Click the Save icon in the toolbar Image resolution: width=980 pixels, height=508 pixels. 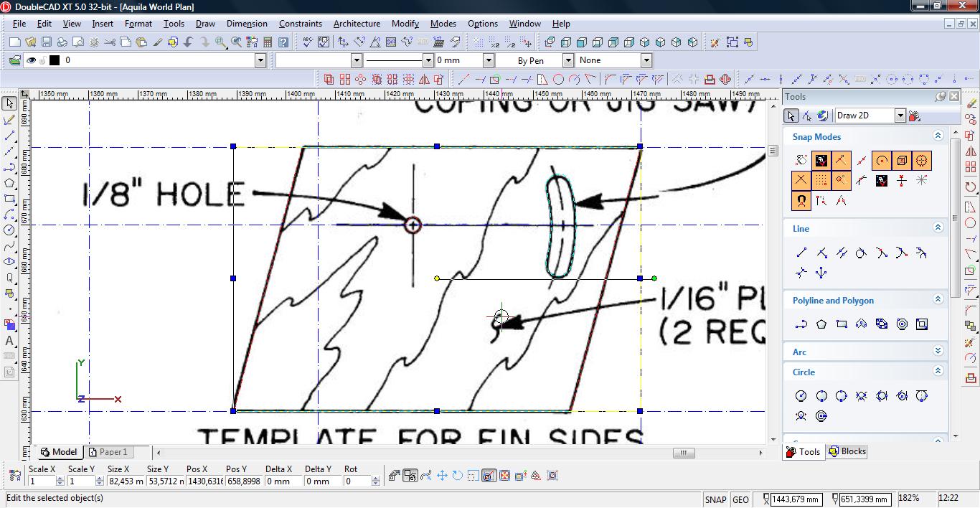46,42
